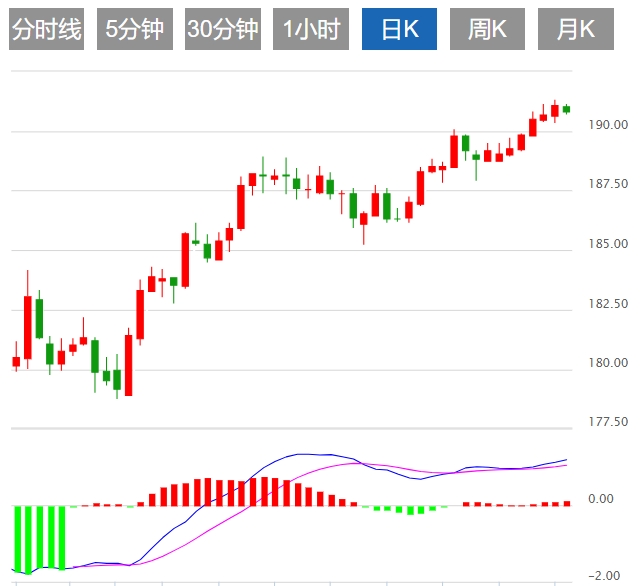Open the monthly 月K chart
This screenshot has height=586, width=640.
pos(575,29)
